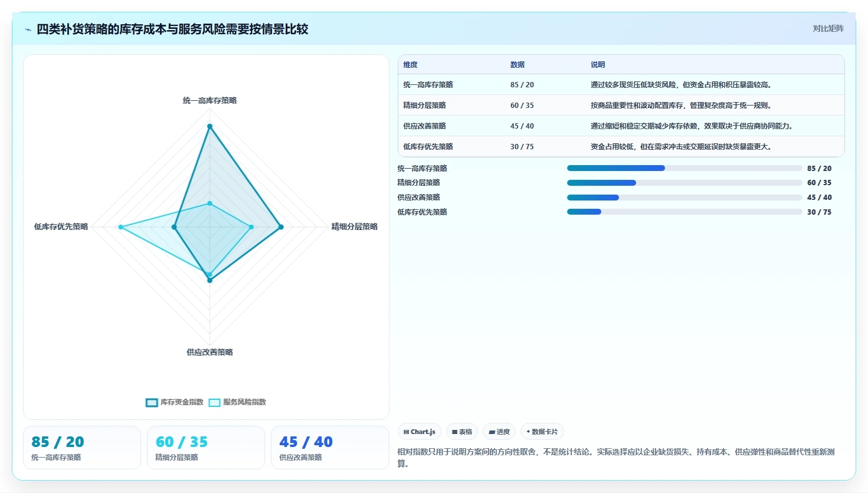Click the dark radar point on the 精细分层策略 axis
This screenshot has width=868, height=493.
pyautogui.click(x=281, y=227)
